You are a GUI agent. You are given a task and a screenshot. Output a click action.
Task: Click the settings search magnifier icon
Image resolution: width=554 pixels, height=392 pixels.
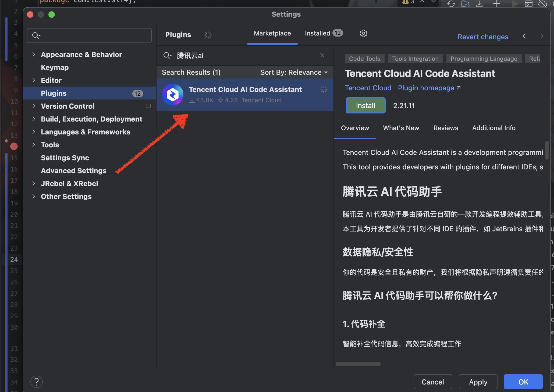coord(36,35)
